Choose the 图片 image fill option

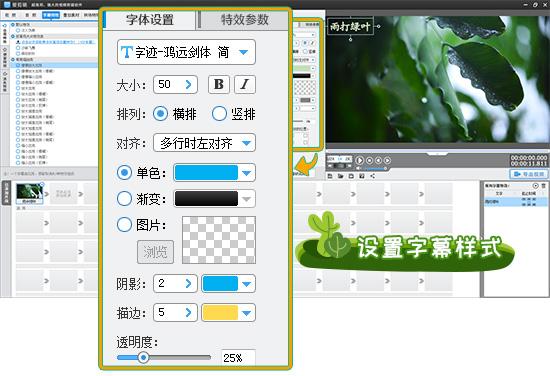tap(124, 224)
